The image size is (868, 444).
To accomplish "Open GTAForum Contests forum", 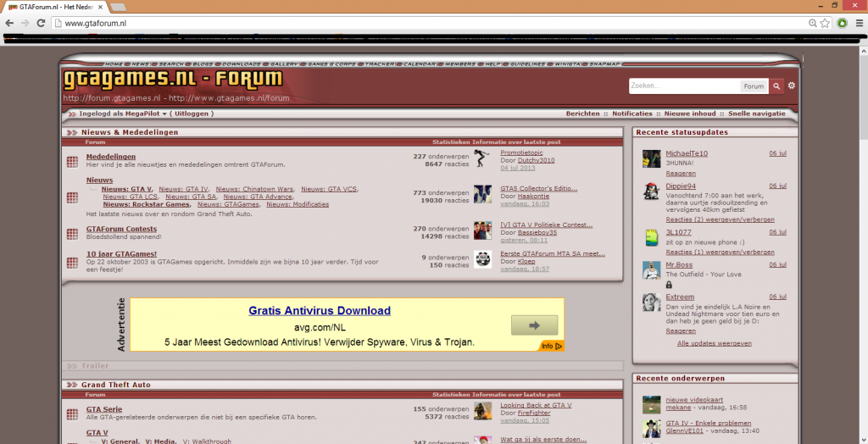I will tap(121, 229).
